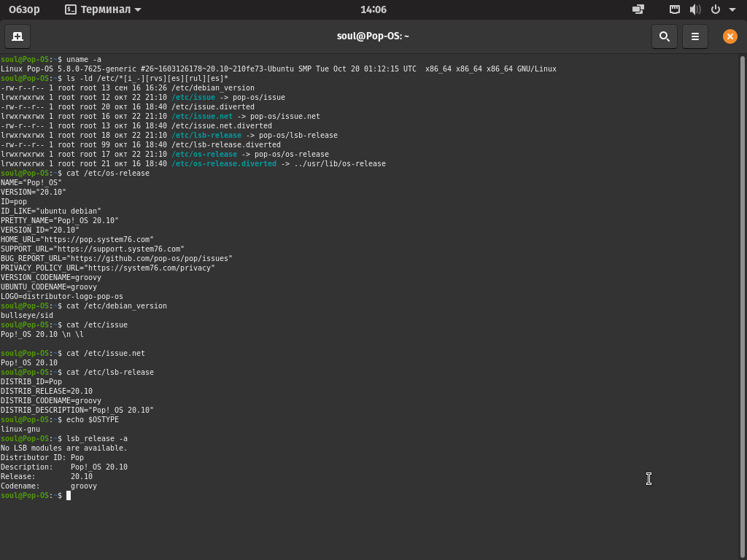Open the terminal search tool
Image resolution: width=747 pixels, height=560 pixels.
pos(664,36)
